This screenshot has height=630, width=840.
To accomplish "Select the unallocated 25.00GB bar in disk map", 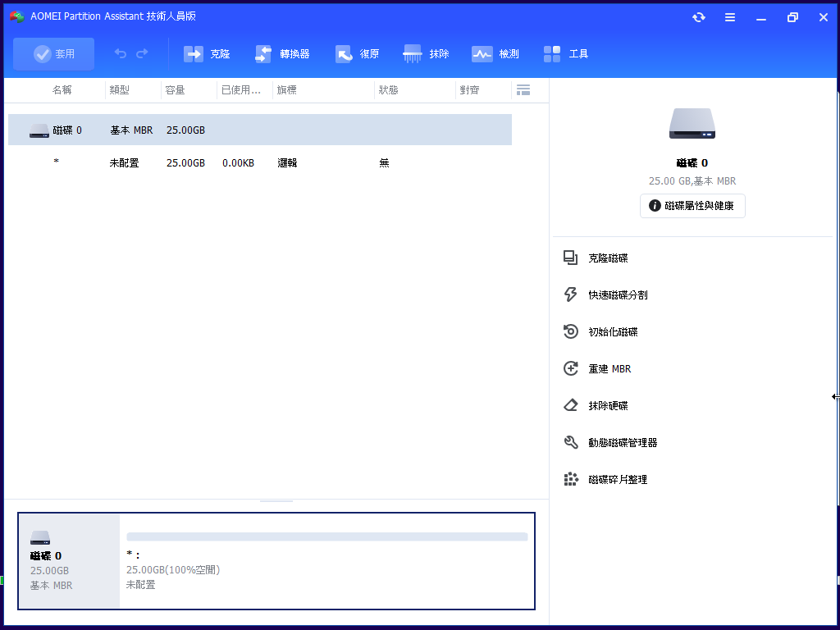I will pos(326,536).
